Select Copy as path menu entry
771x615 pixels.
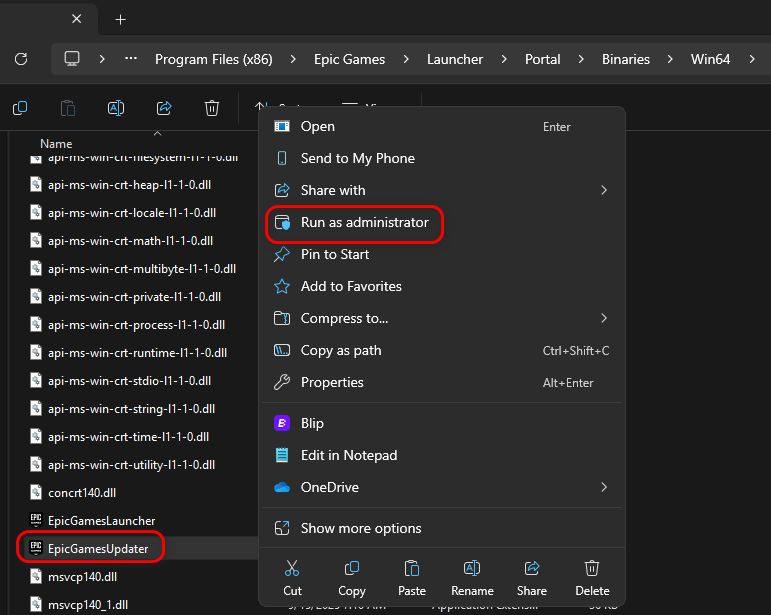coord(341,350)
